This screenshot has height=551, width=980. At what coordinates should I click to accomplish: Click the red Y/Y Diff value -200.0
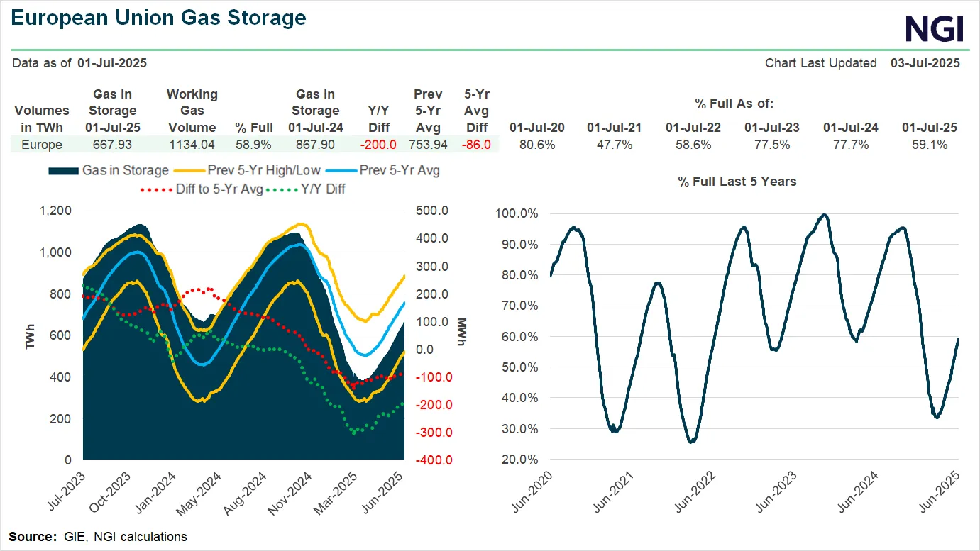[378, 144]
